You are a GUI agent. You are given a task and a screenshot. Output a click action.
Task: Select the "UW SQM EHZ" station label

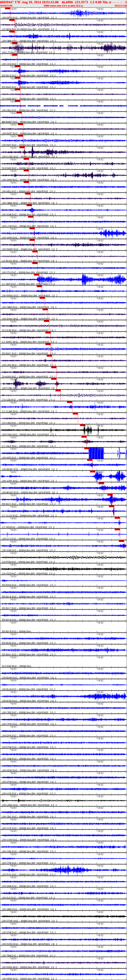[10, 215]
